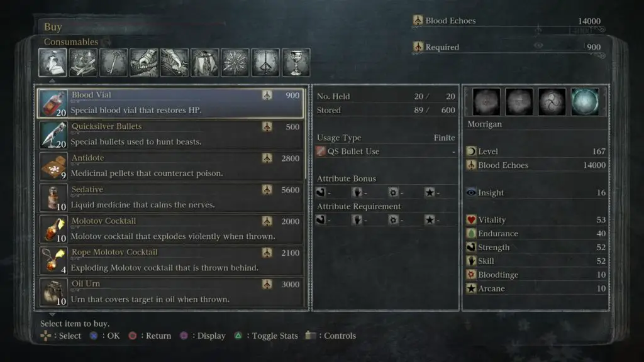Select the triple-spiral rune slot

coord(552,101)
